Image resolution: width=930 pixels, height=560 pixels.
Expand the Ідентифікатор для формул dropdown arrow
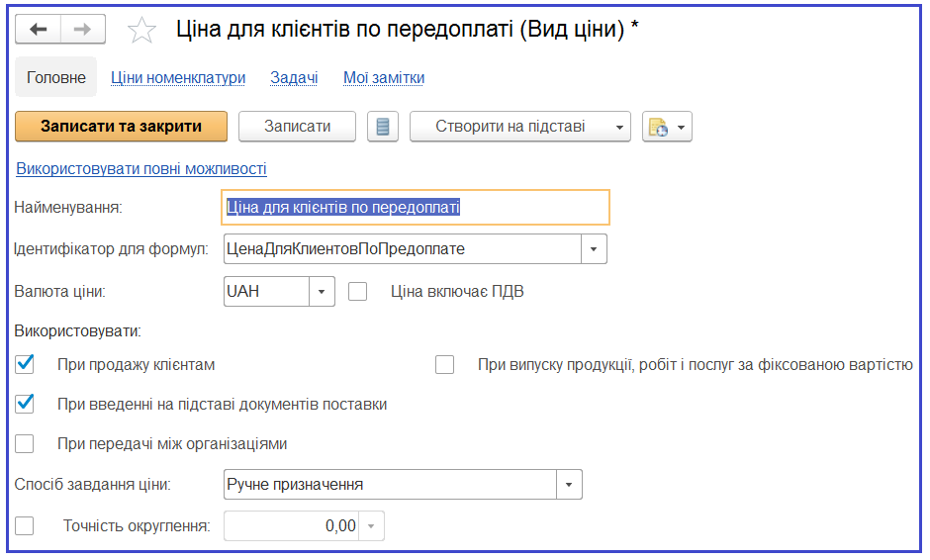[x=593, y=249]
